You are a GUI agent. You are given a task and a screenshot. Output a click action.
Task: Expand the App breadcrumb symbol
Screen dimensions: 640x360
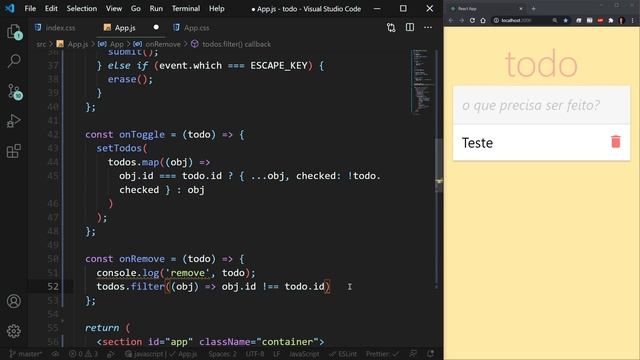point(111,44)
